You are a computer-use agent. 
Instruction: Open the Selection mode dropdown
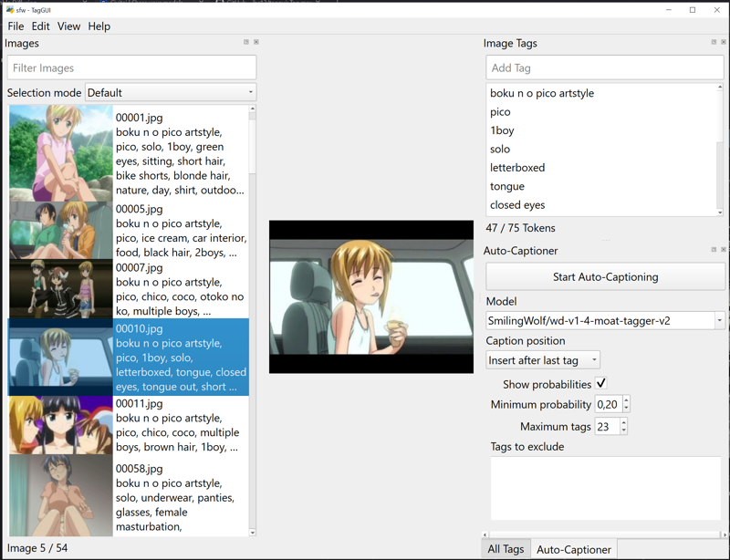click(x=171, y=93)
